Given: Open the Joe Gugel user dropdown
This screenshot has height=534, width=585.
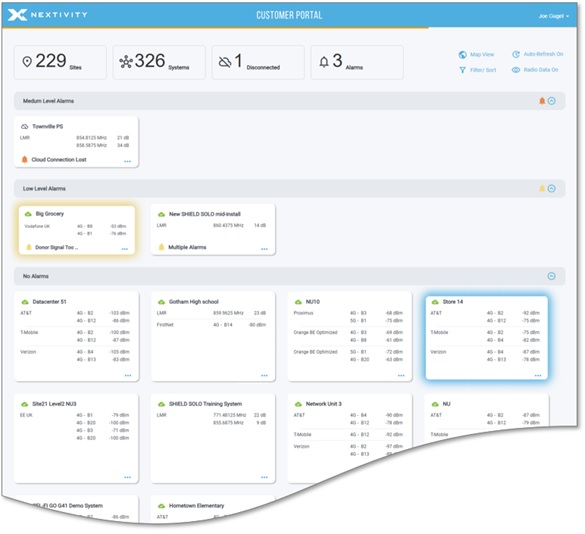Looking at the screenshot, I should pyautogui.click(x=554, y=16).
